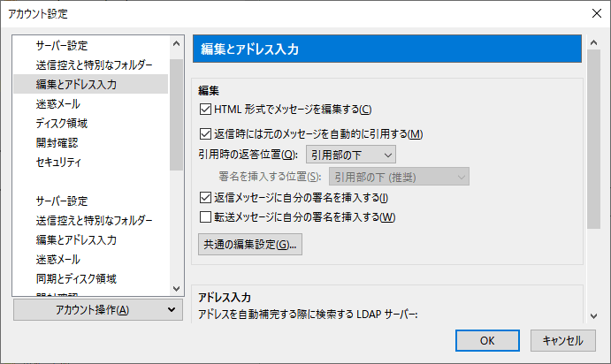Close the アカウント設定 dialog
The height and width of the screenshot is (364, 611).
click(596, 13)
